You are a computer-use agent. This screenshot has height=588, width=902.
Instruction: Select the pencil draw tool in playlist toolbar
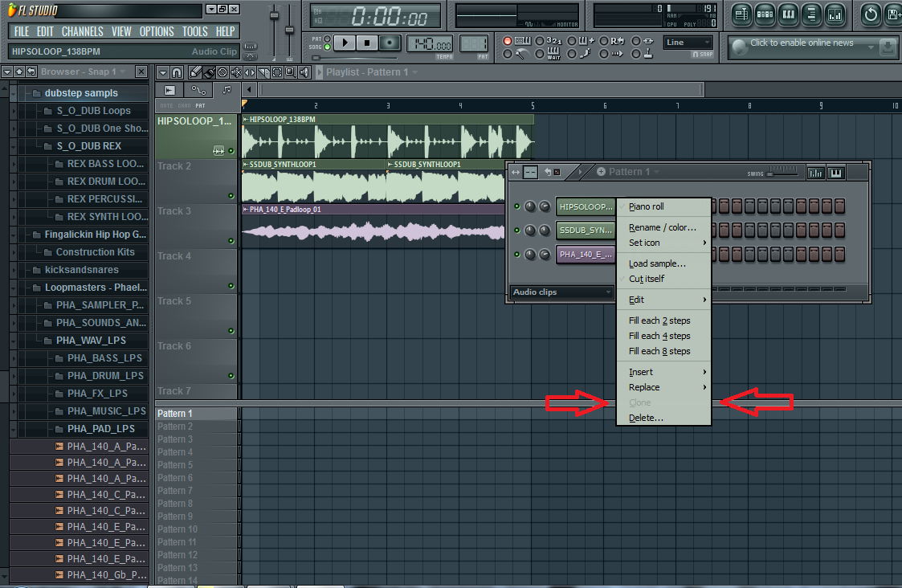196,72
